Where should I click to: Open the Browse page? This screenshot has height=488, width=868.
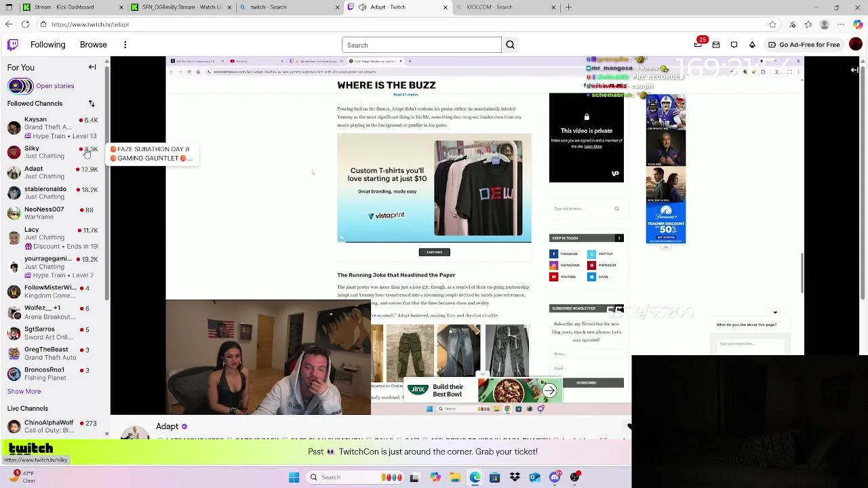[x=93, y=45]
